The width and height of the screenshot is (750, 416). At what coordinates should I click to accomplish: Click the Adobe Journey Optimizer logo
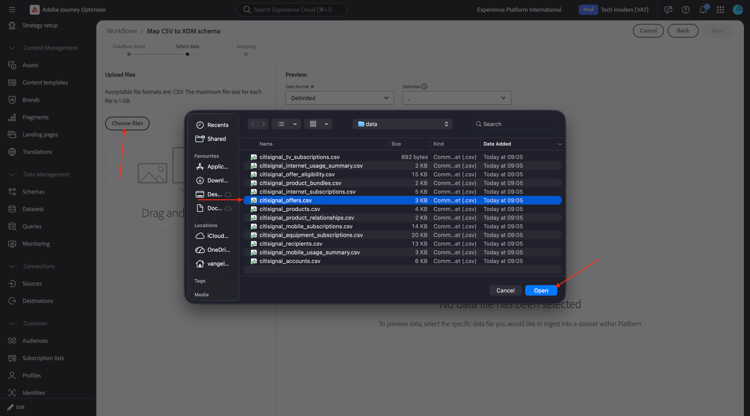coord(34,10)
